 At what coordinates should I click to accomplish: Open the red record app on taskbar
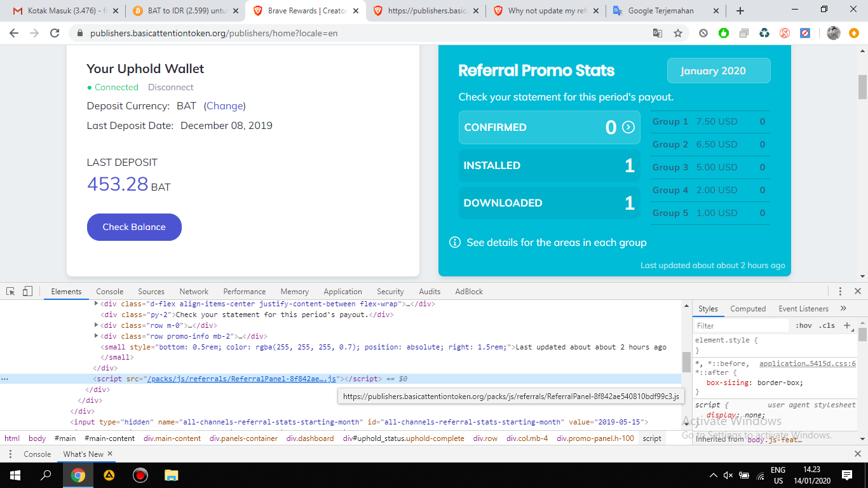click(x=140, y=475)
